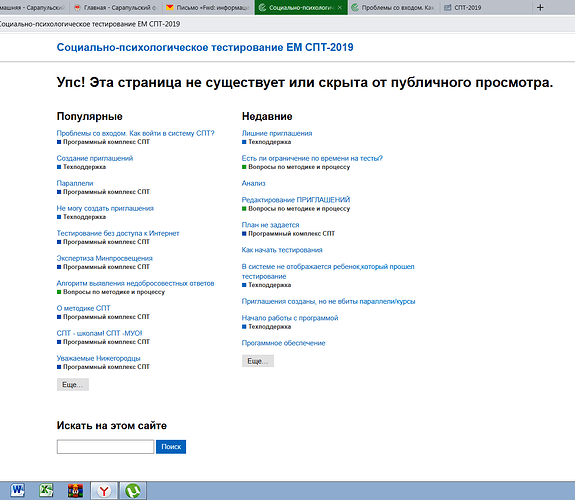
Task: Open the site title Социально-психологическое тестирование ЕМ СПТ-2019
Action: [x=205, y=47]
